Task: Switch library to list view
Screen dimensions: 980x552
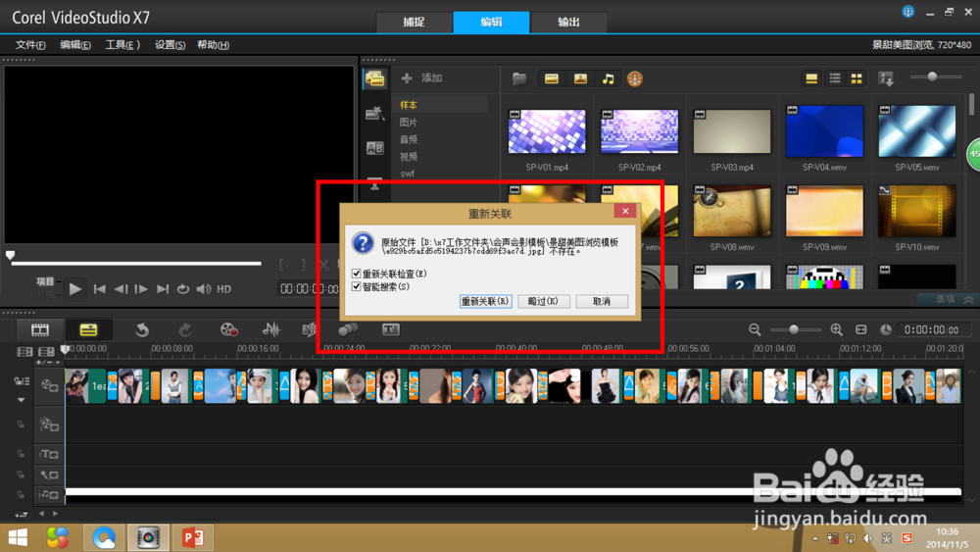Action: 834,78
